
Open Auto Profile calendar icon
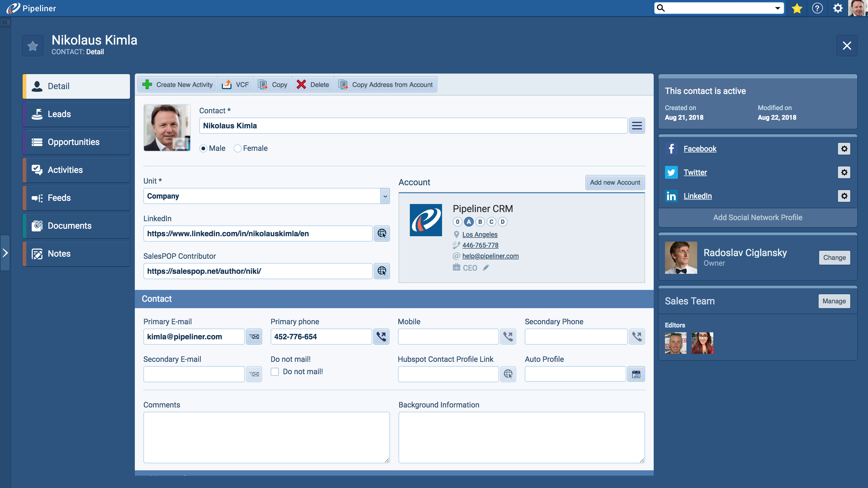636,374
